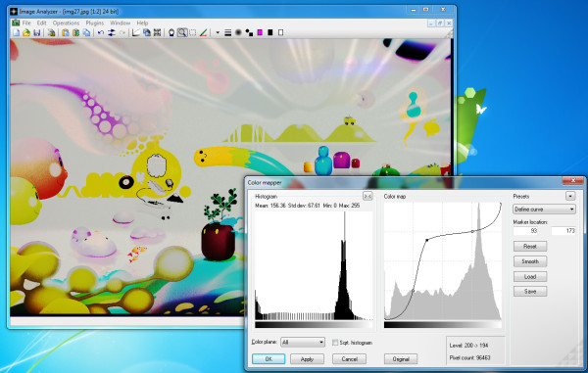Click the Open file folder icon
This screenshot has width=588, height=373.
[26, 32]
